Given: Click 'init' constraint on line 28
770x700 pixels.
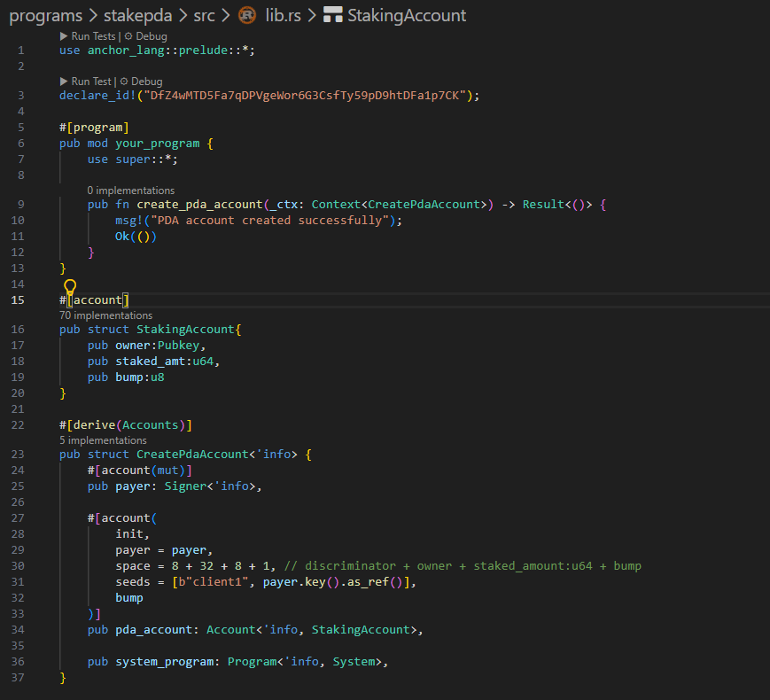Looking at the screenshot, I should click(x=129, y=534).
